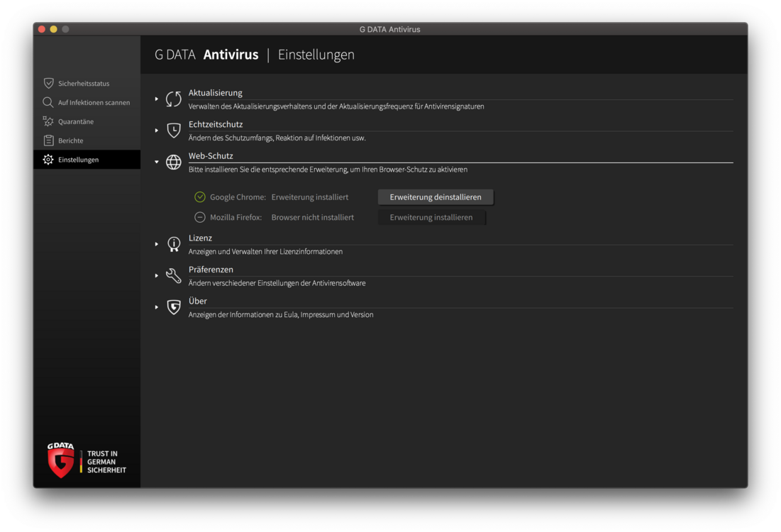The image size is (781, 532).
Task: Click the description mentioning Eula, Impressum und Version
Action: pyautogui.click(x=281, y=315)
